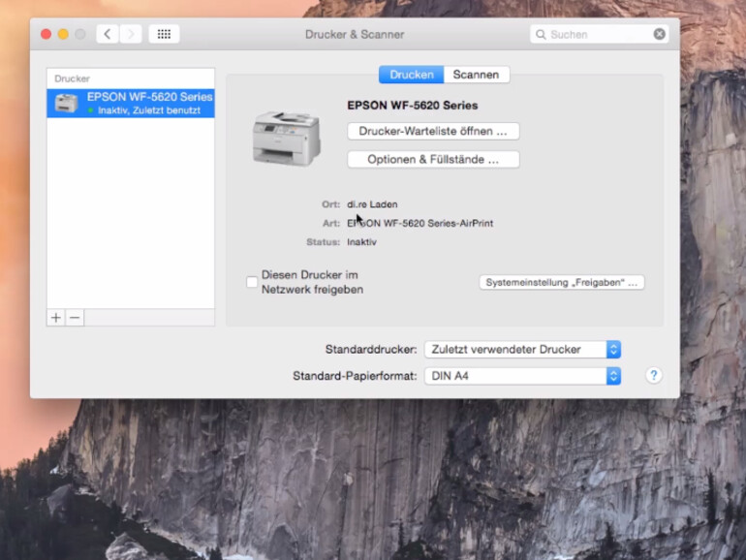746x560 pixels.
Task: Open the Standard-Papierformat dropdown
Action: (522, 376)
